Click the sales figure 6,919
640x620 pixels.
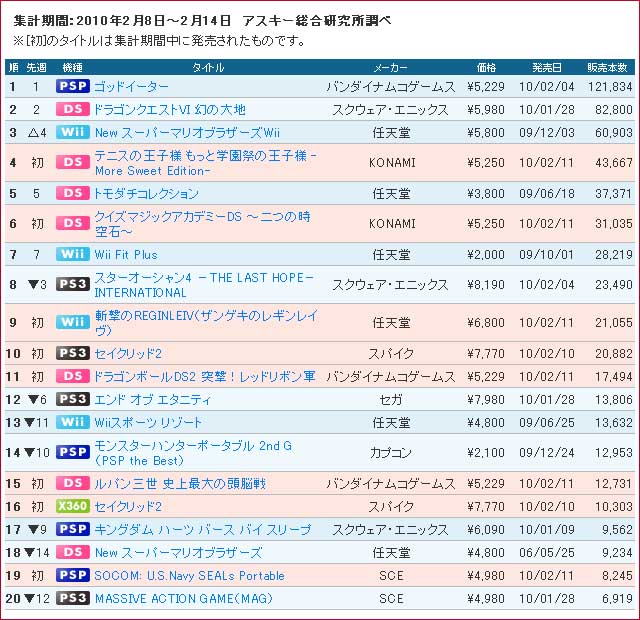[x=617, y=598]
